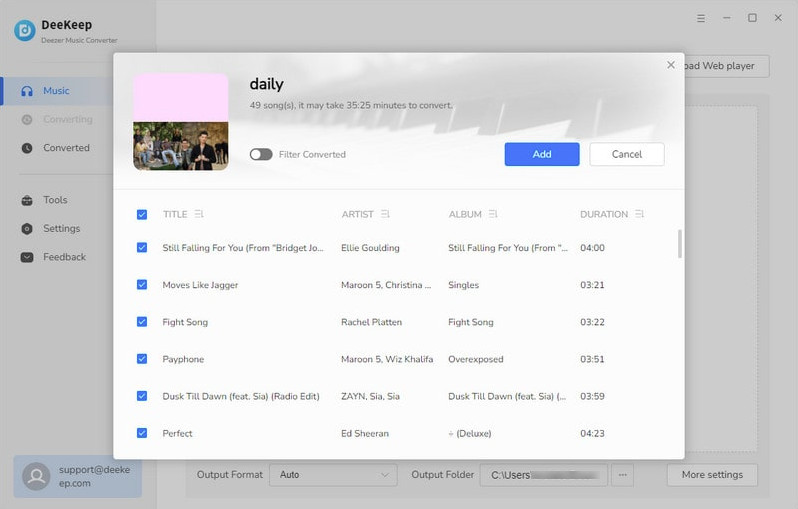The width and height of the screenshot is (798, 509).
Task: Click the Cancel button
Action: [626, 154]
